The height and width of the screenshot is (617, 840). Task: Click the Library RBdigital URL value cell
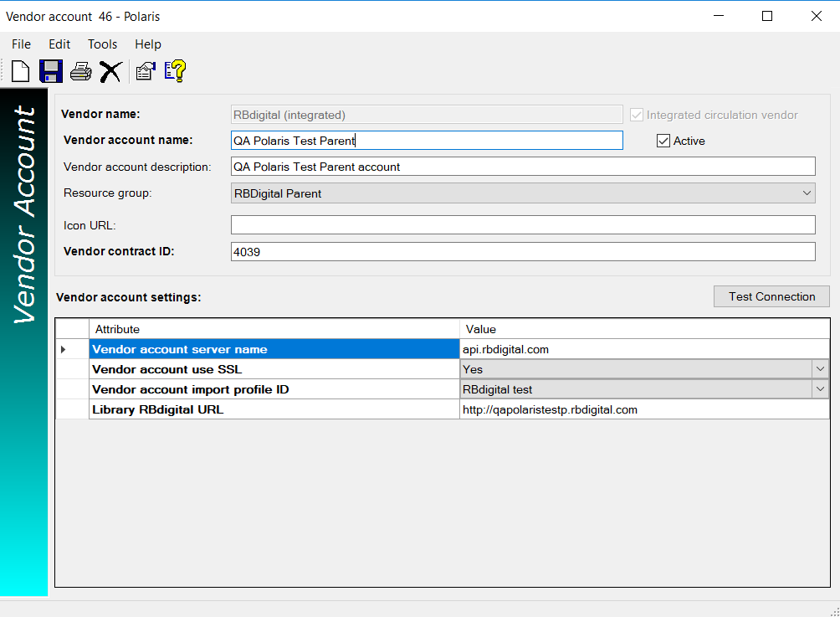(644, 409)
